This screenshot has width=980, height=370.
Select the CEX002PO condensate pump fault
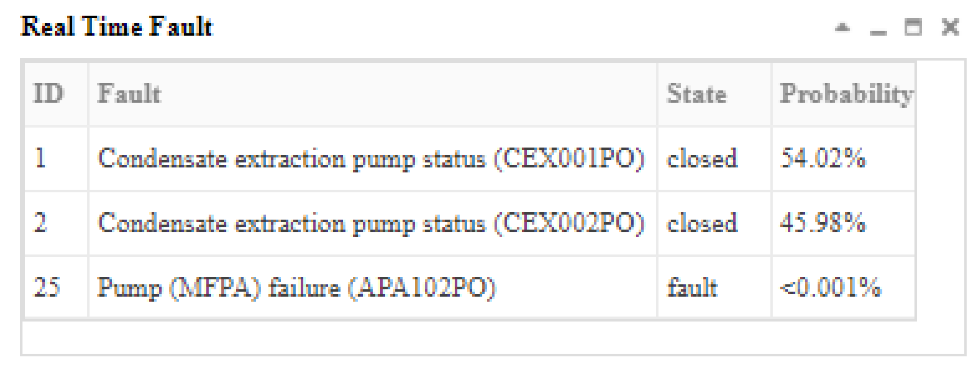(371, 223)
